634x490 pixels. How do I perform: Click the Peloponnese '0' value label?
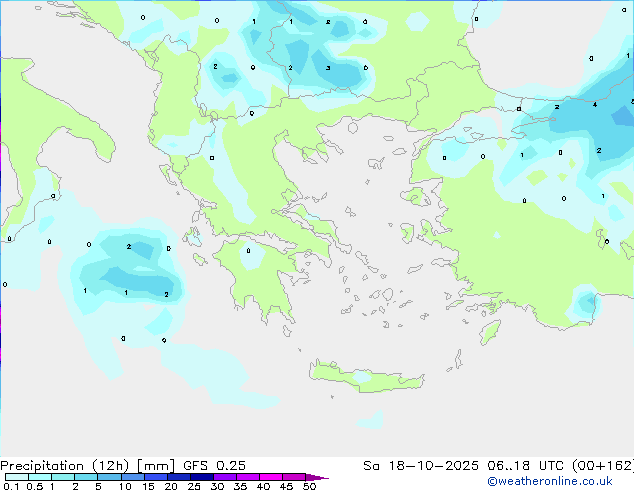(x=248, y=251)
